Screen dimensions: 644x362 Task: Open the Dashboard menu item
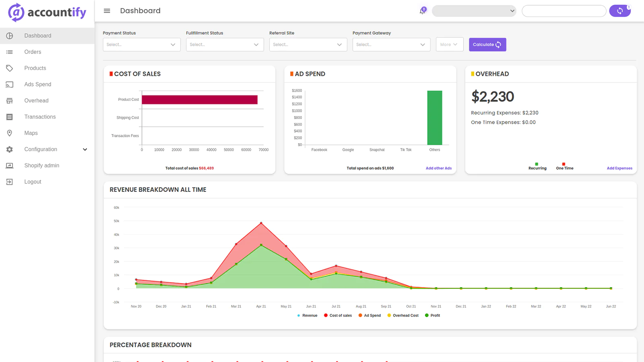coord(47,36)
